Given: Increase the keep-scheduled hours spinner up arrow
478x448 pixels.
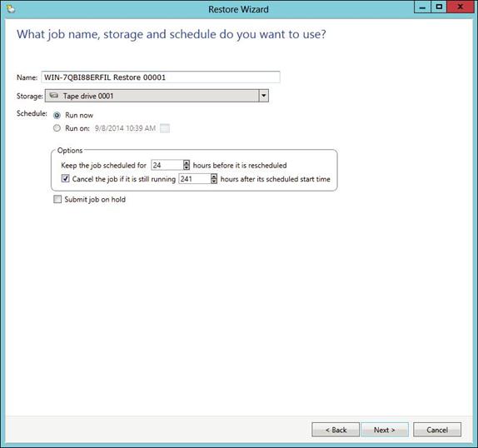Looking at the screenshot, I should (x=187, y=162).
